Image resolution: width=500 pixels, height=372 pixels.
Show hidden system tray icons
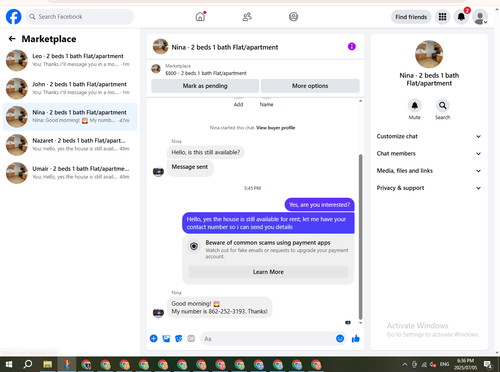tap(405, 364)
